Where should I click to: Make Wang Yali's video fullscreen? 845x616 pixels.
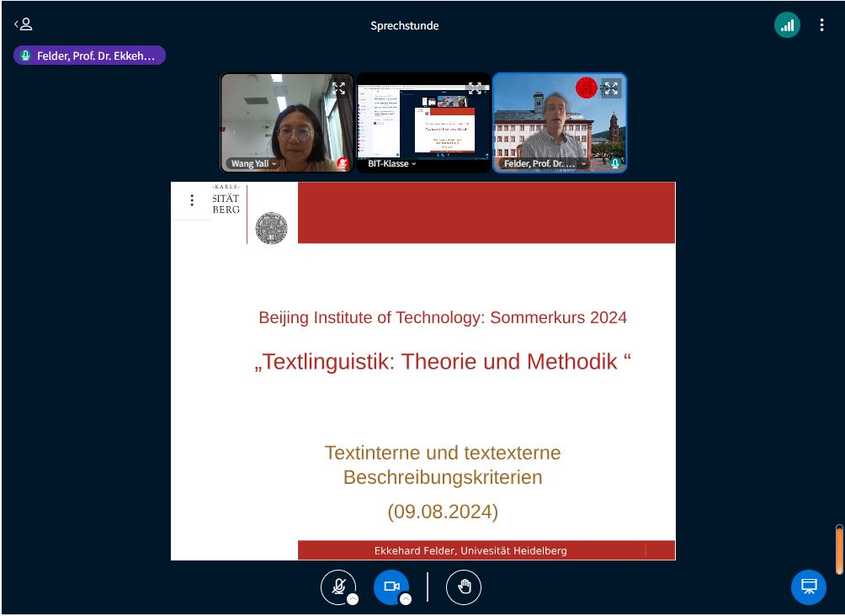pos(338,88)
